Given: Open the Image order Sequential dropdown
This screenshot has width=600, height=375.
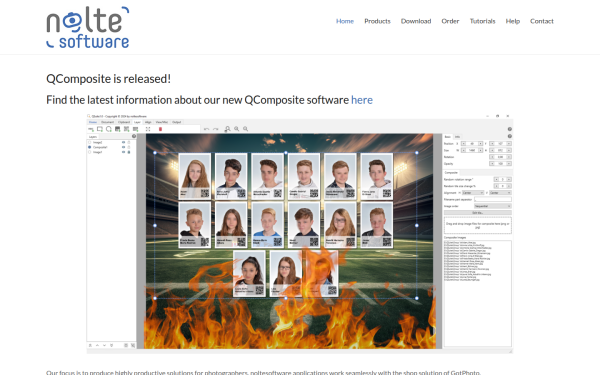Looking at the screenshot, I should coord(492,206).
